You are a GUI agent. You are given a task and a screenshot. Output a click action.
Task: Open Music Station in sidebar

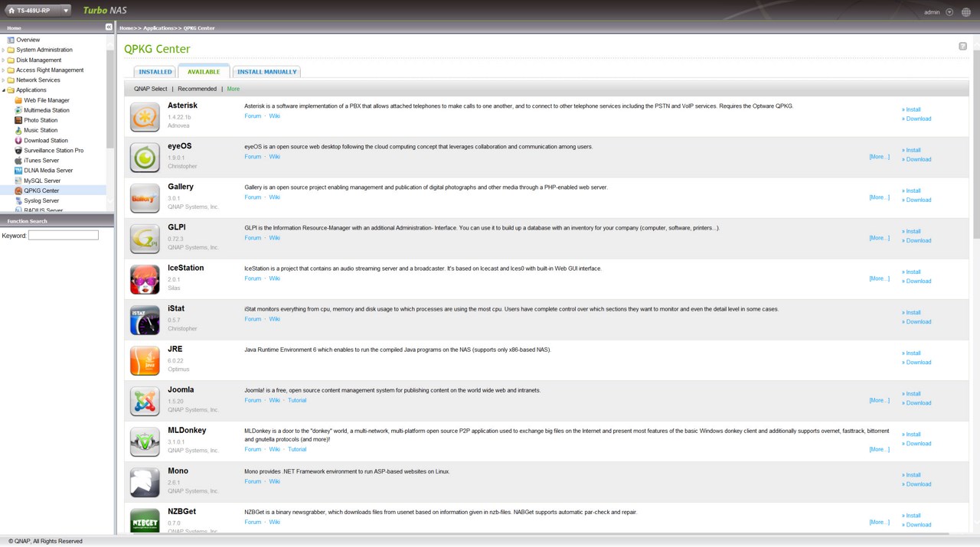click(40, 130)
